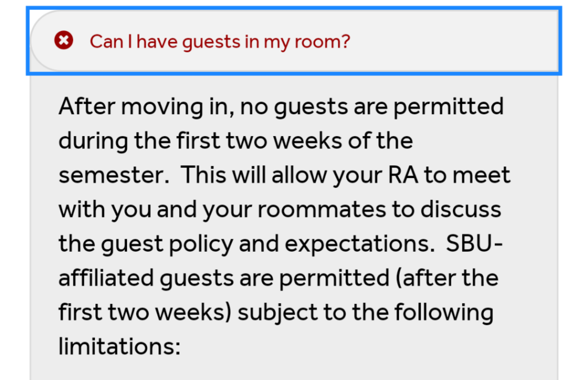
Task: Click the "SBU-" text in the answer
Action: click(x=474, y=243)
